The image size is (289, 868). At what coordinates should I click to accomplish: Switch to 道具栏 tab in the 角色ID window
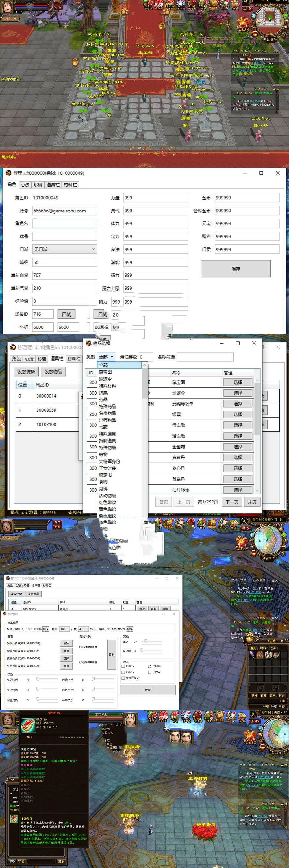point(53,185)
